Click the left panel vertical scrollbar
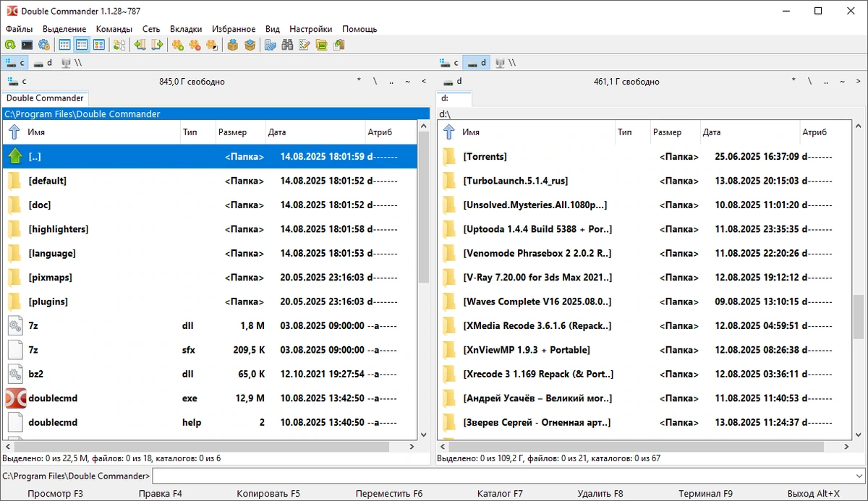868x501 pixels. [x=425, y=280]
